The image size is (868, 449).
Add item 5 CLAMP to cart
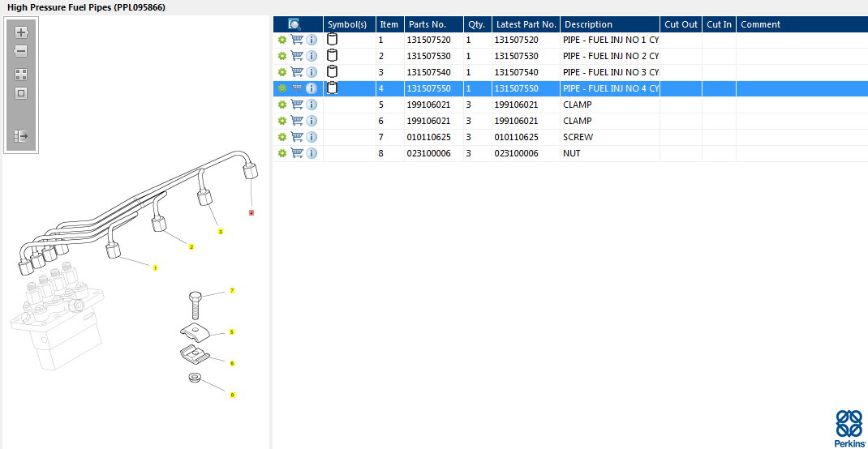[297, 105]
